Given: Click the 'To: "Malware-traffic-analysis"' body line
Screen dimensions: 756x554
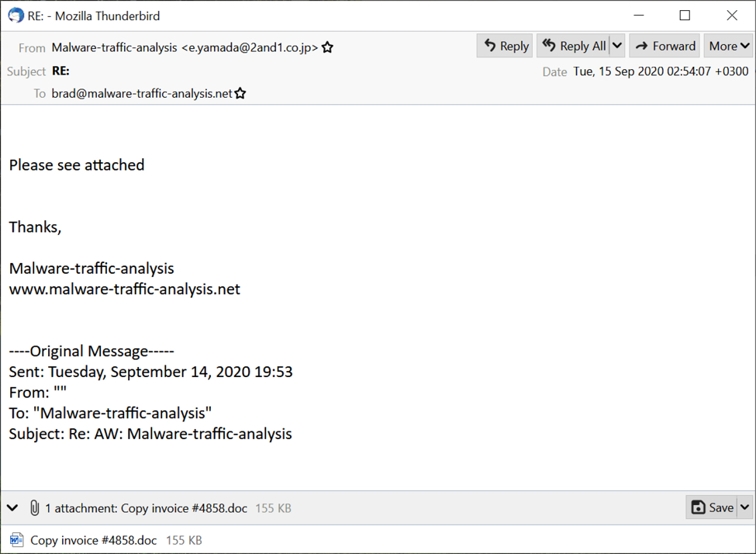Looking at the screenshot, I should pyautogui.click(x=110, y=413).
